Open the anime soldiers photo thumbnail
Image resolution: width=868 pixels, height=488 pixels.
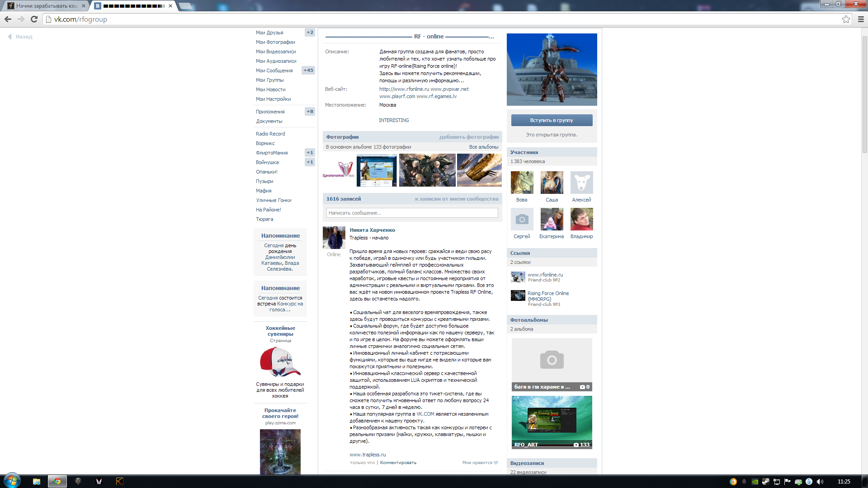pos(427,170)
